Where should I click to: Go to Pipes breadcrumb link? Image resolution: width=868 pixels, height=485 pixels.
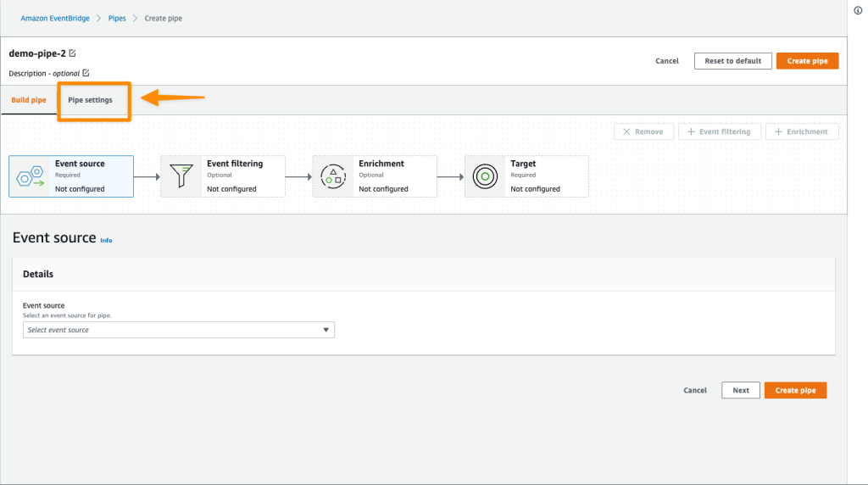tap(117, 19)
